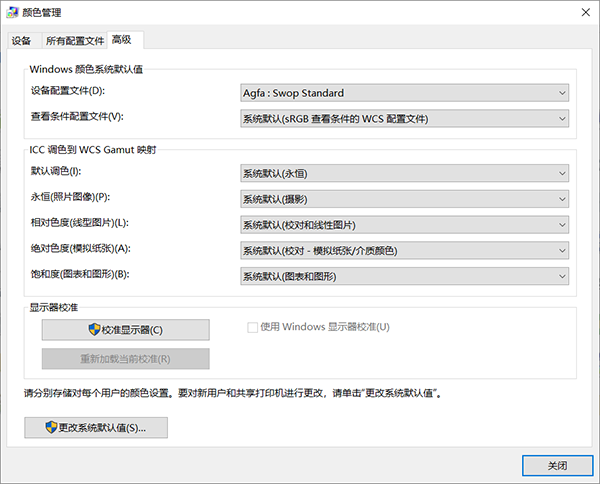Viewport: 600px width, 484px height.
Task: Click the Color Management title bar icon
Action: [x=13, y=11]
